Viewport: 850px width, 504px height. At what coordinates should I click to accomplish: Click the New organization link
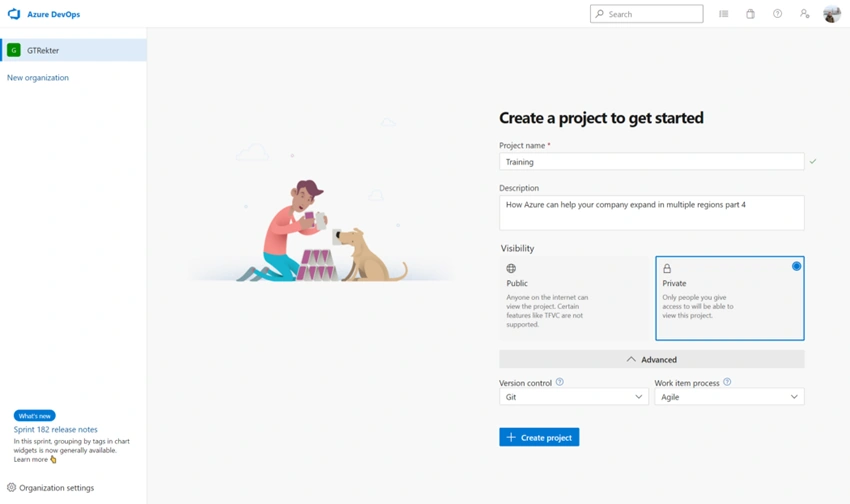(38, 77)
